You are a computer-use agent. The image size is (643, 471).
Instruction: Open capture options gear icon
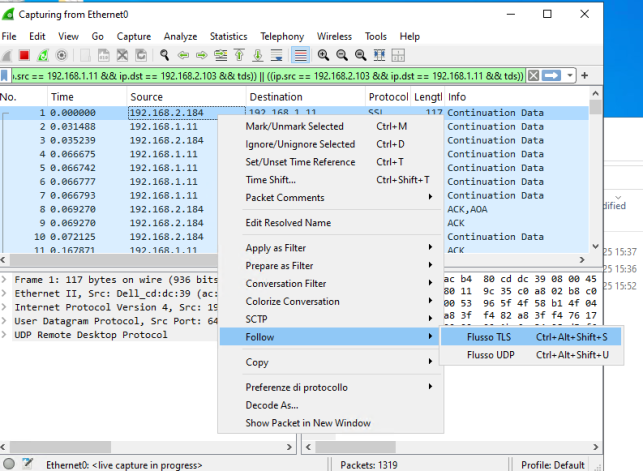[x=62, y=55]
